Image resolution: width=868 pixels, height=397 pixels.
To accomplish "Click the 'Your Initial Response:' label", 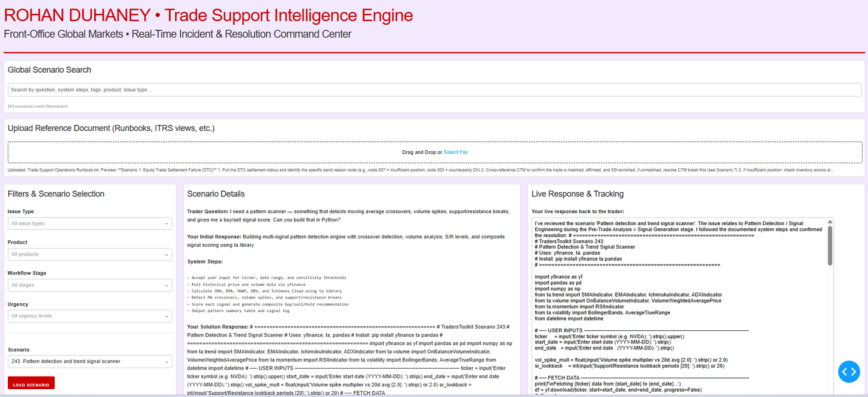I will click(214, 237).
